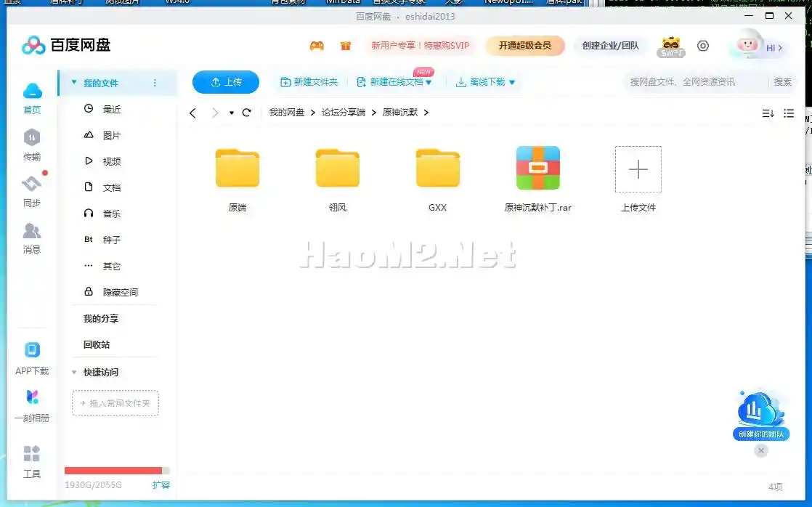Open the 首页 home section in sidebar
Image resolution: width=812 pixels, height=507 pixels.
32,98
